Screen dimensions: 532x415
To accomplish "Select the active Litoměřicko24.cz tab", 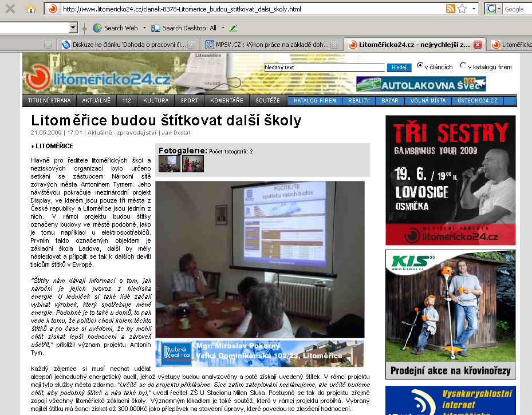I will click(x=414, y=45).
